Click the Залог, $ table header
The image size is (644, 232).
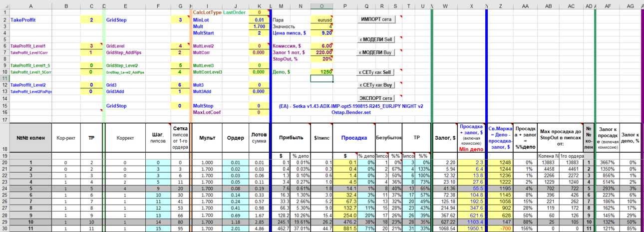445,138
